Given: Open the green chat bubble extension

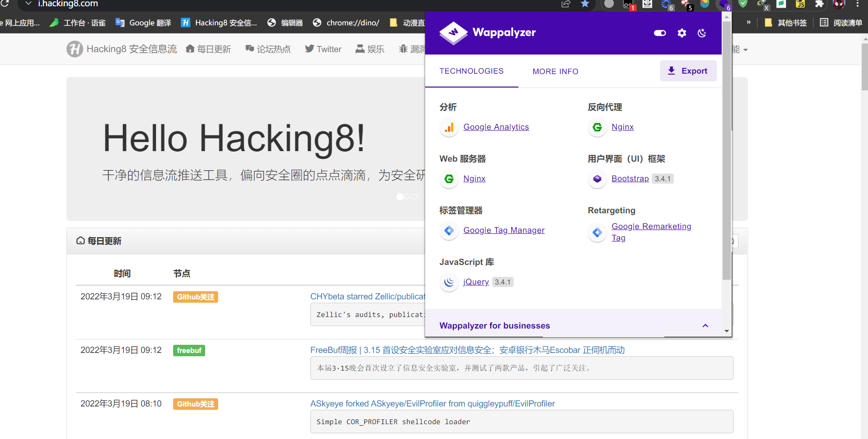Looking at the screenshot, I should point(781,4).
